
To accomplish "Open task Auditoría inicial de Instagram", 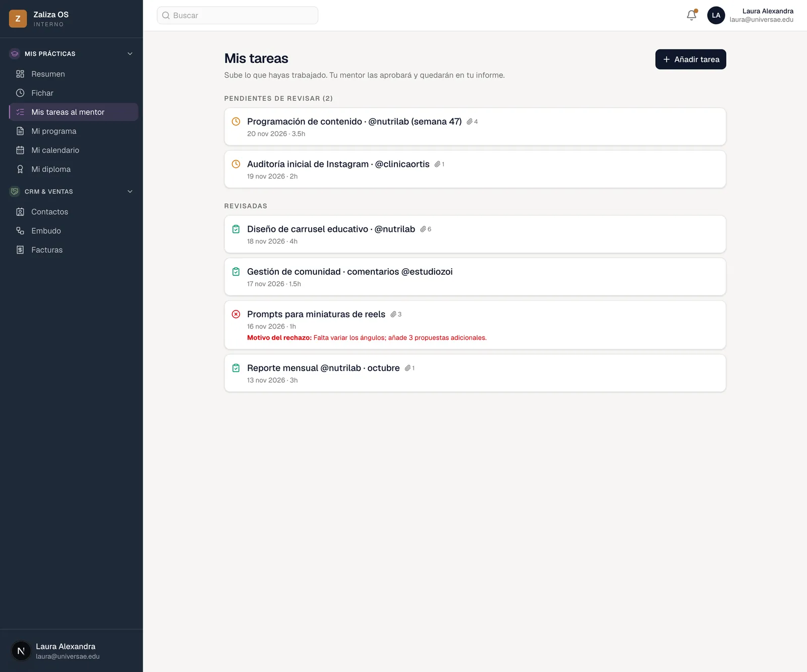I will tap(475, 169).
